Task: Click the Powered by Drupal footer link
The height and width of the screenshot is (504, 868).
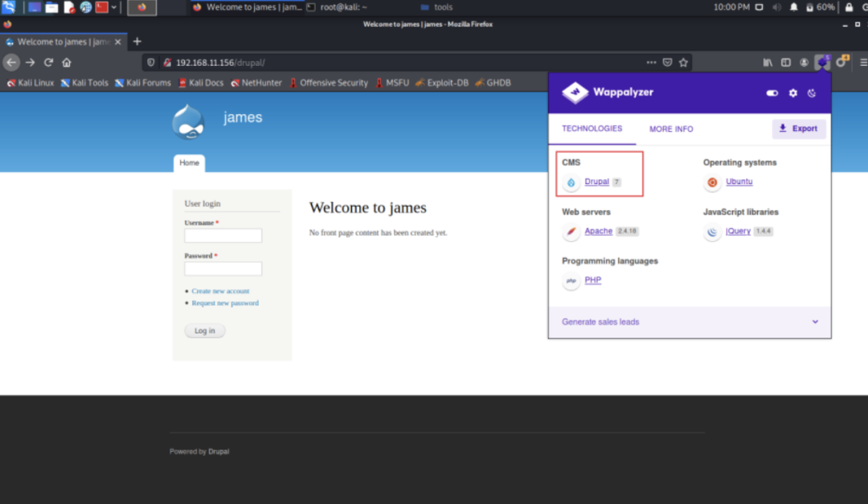Action: (x=219, y=452)
